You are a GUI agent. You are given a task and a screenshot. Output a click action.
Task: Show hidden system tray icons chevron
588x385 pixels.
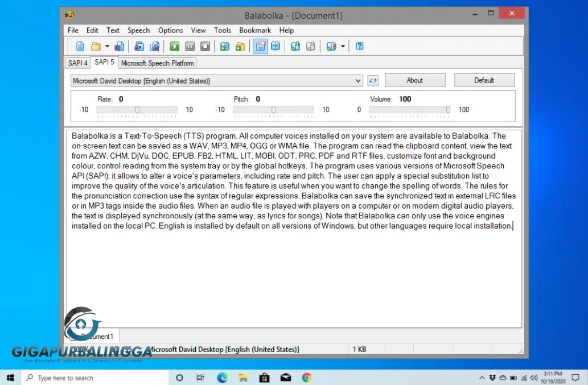[x=482, y=378]
